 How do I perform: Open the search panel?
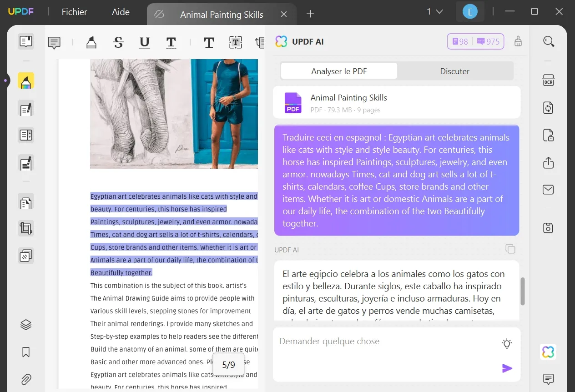(549, 41)
